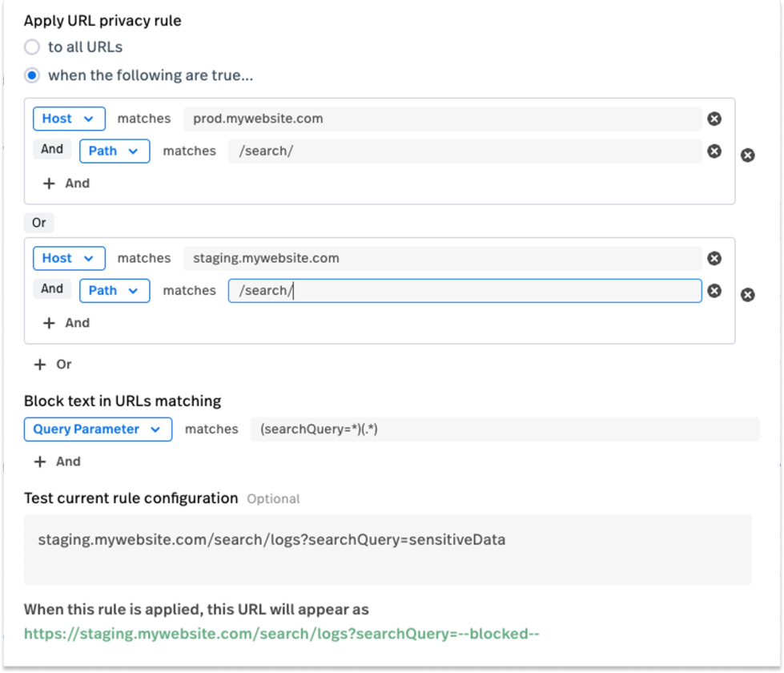Viewport: 784px width, 673px height.
Task: Delete the entire first condition group
Action: [747, 155]
